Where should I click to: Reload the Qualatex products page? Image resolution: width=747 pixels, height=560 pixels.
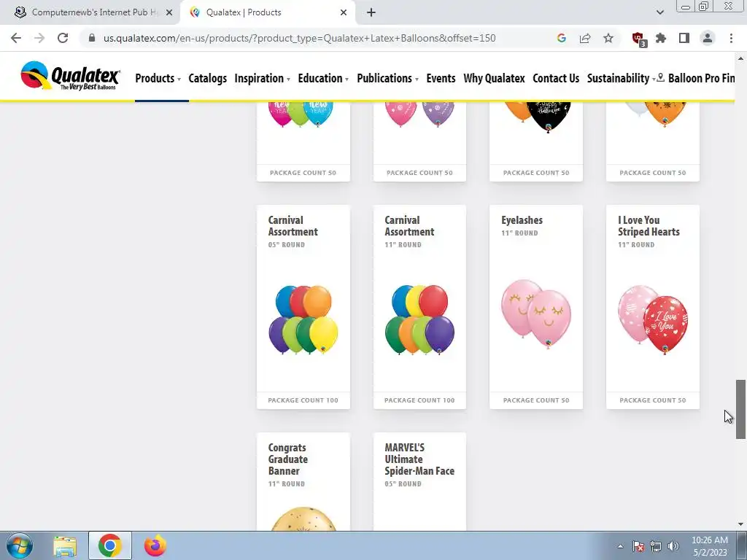pos(63,38)
